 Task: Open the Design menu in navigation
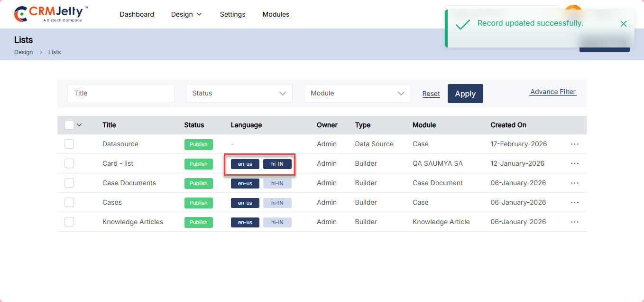(186, 14)
